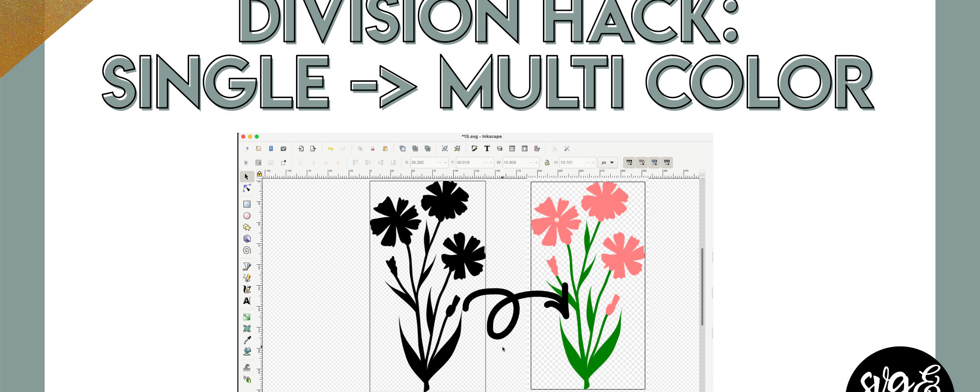This screenshot has height=392, width=980.
Task: Open Text and Font dialog icon
Action: (487, 148)
